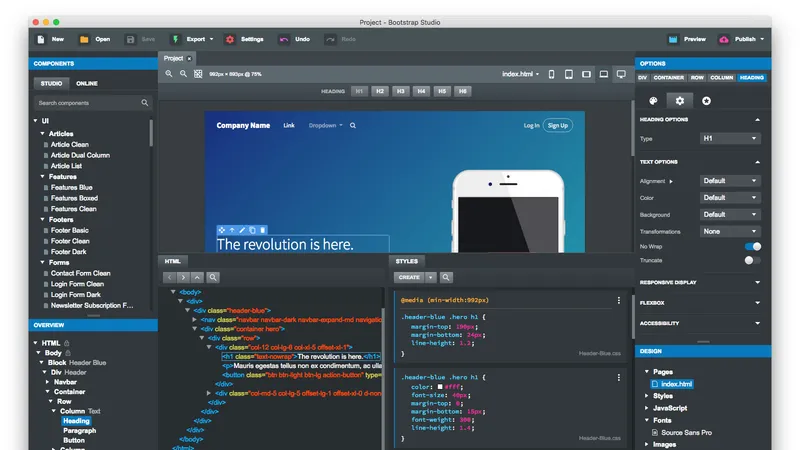Switch to mobile phone preview size
Image resolution: width=800 pixels, height=450 pixels.
coord(552,74)
